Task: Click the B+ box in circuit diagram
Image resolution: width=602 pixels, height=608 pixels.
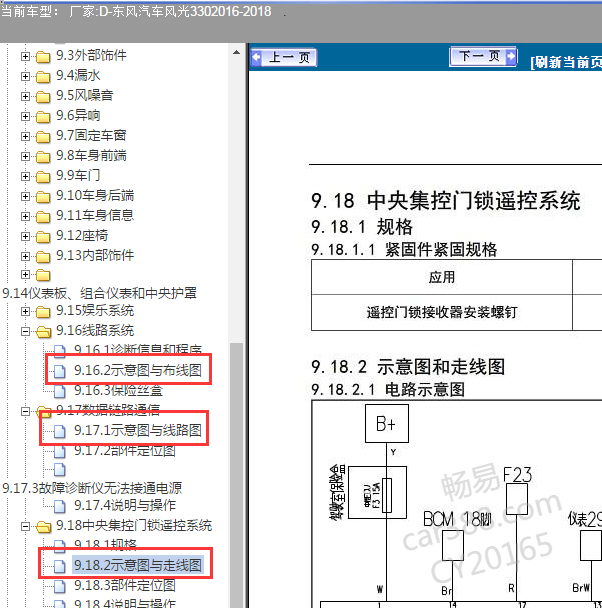Action: coord(387,424)
